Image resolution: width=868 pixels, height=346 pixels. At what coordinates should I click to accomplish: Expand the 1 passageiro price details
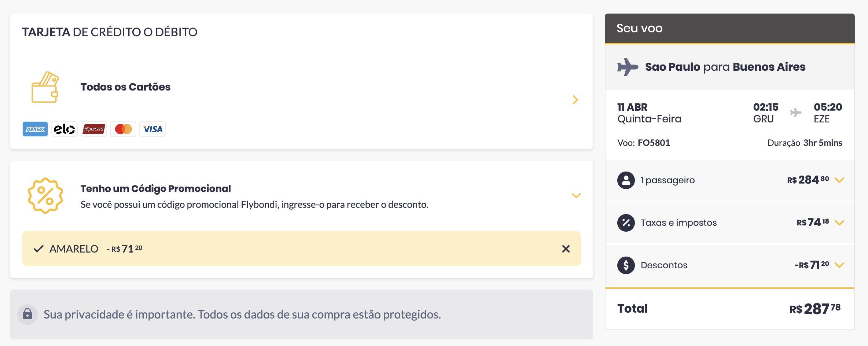coord(839,180)
